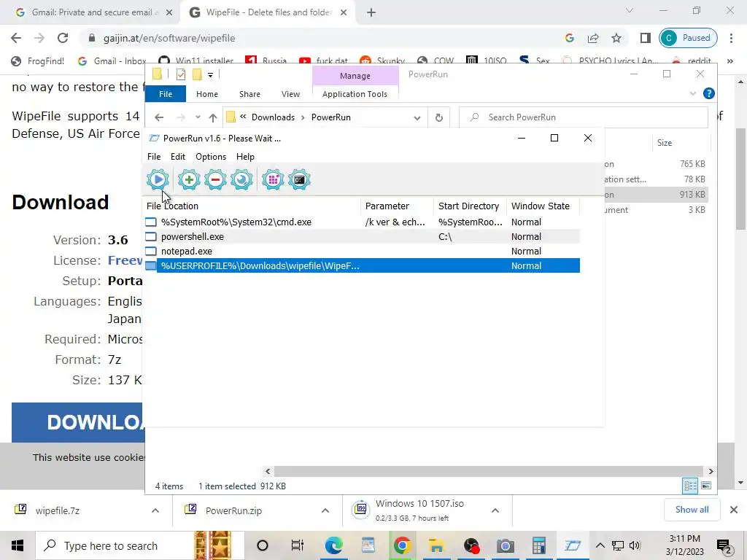
Task: Open Quick Access toolbar customize dropdown
Action: (x=210, y=75)
